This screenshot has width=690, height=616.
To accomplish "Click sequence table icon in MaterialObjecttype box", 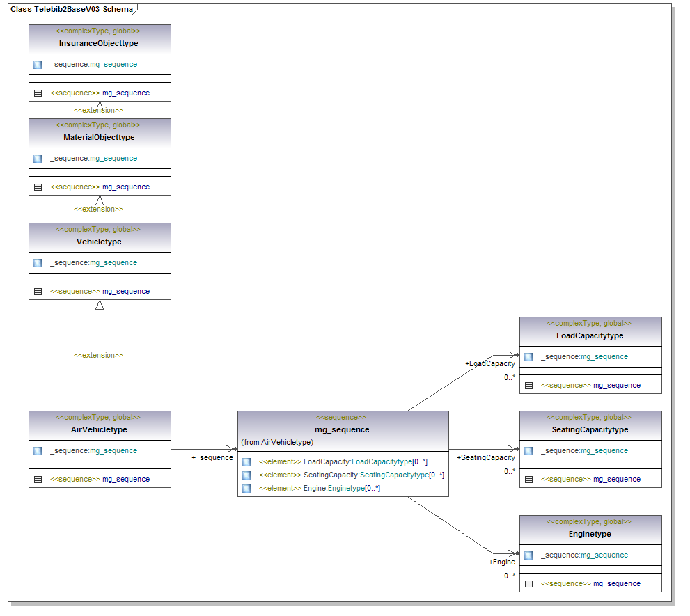I will point(38,187).
